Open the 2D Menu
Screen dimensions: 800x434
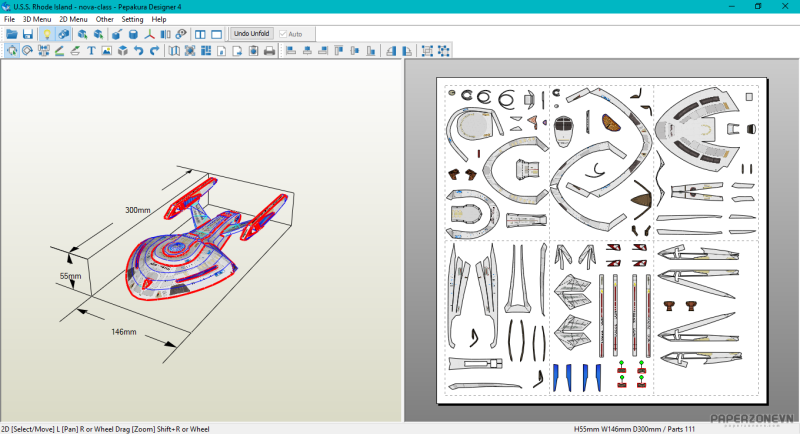(x=73, y=19)
